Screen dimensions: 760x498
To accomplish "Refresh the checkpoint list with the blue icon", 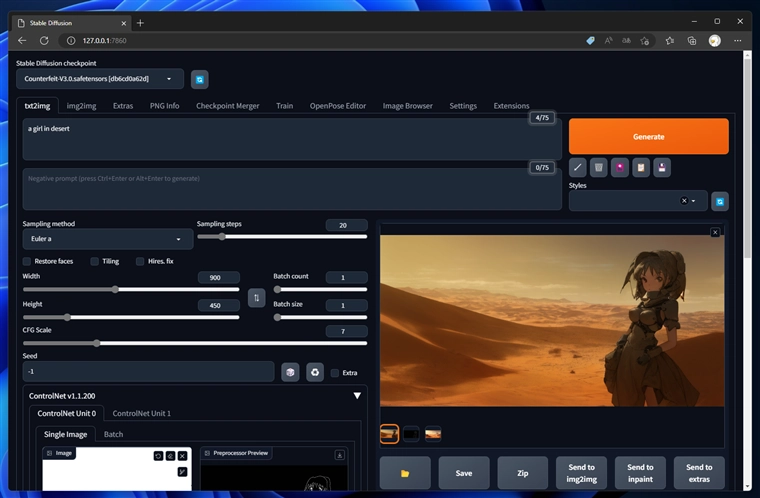I will (200, 79).
